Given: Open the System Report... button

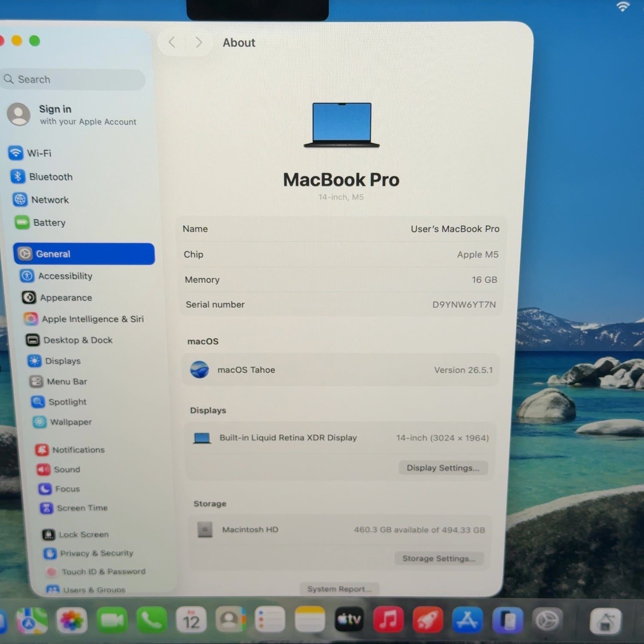Looking at the screenshot, I should [339, 589].
